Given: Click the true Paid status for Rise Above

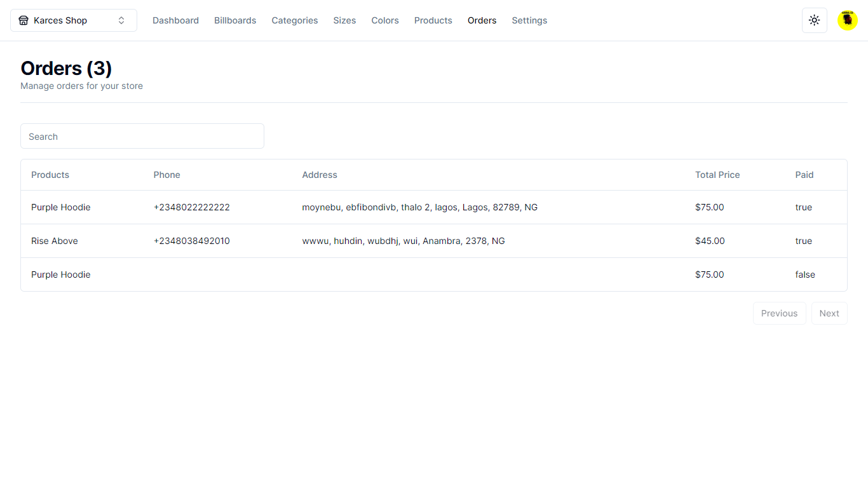Looking at the screenshot, I should click(x=803, y=241).
